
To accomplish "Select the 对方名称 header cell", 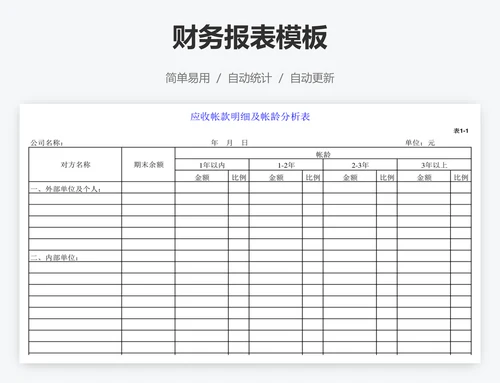I will pyautogui.click(x=75, y=165).
